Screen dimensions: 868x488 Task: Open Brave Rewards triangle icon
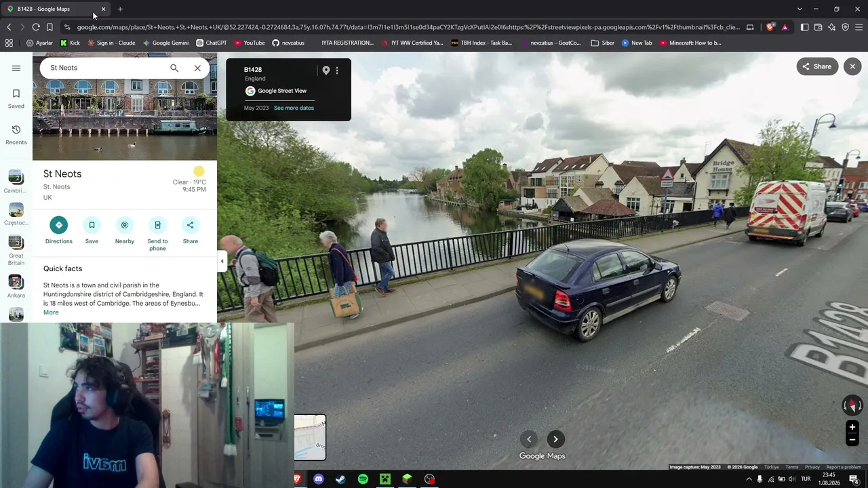(x=785, y=27)
